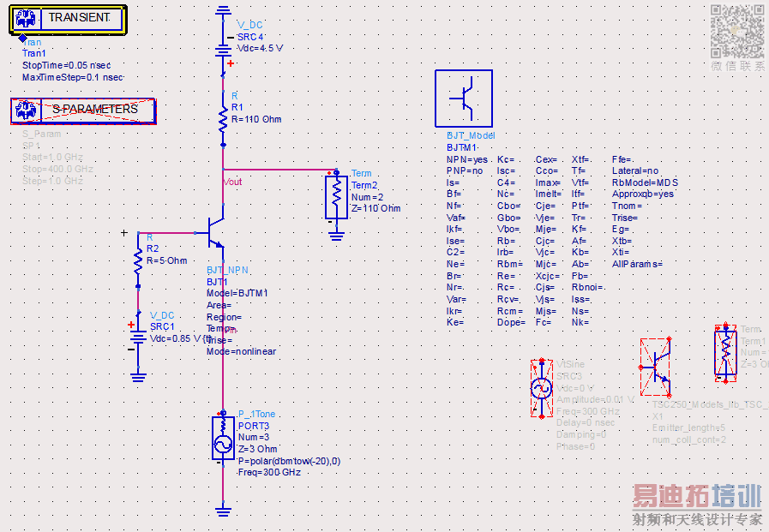The width and height of the screenshot is (769, 532).
Task: Click the Vout wire label
Action: pos(232,182)
